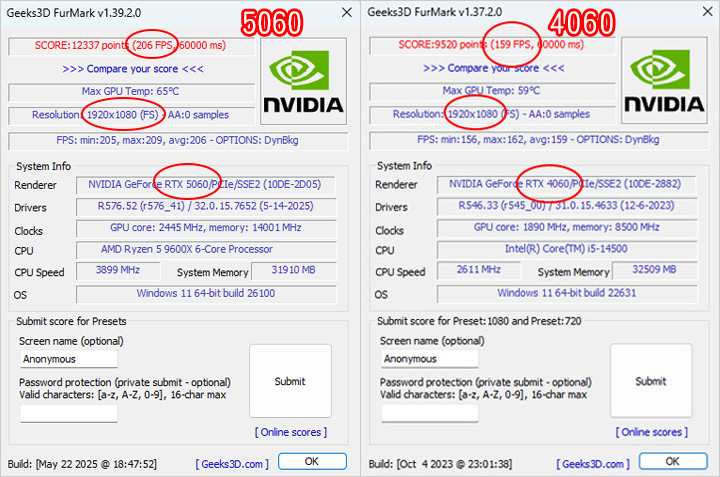Viewport: 720px width, 477px height.
Task: Click the RTX 4060 Renderer value
Action: click(566, 184)
